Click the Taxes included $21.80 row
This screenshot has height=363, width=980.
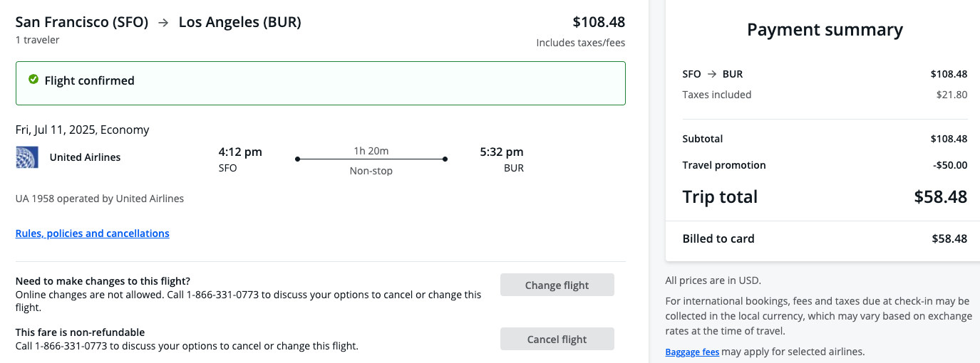[x=825, y=95]
